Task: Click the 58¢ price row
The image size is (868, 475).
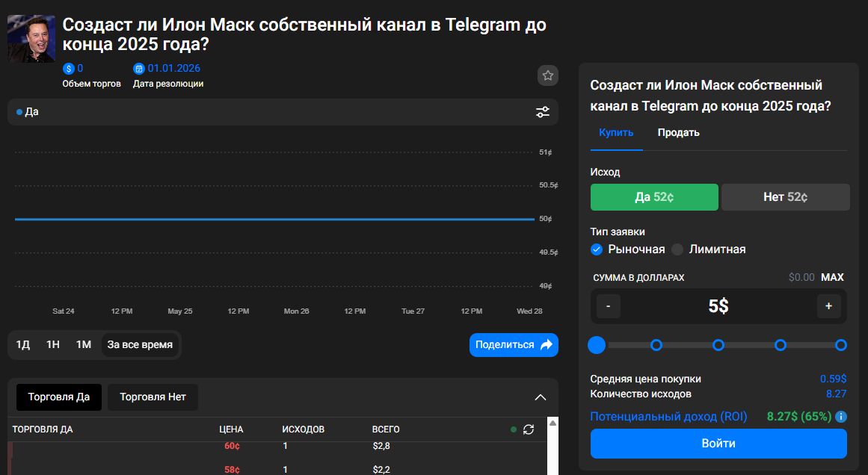Action: coord(277,470)
